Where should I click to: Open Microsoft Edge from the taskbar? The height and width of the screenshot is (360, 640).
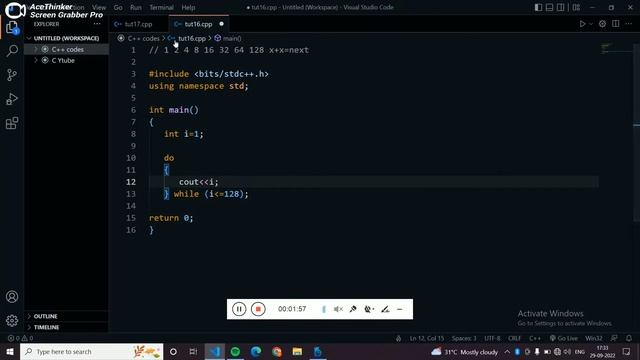256,351
